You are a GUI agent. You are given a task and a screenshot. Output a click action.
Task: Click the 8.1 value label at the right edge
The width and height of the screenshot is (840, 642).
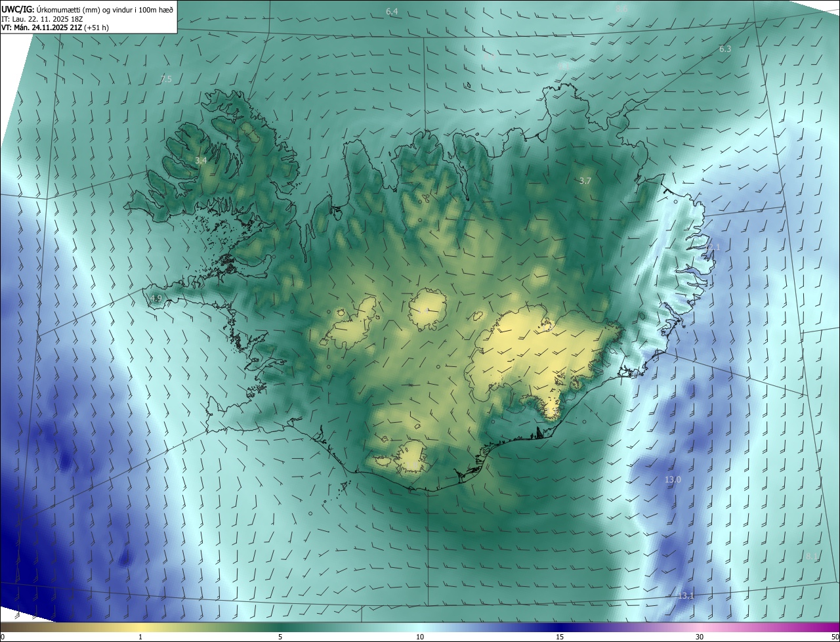click(x=812, y=557)
